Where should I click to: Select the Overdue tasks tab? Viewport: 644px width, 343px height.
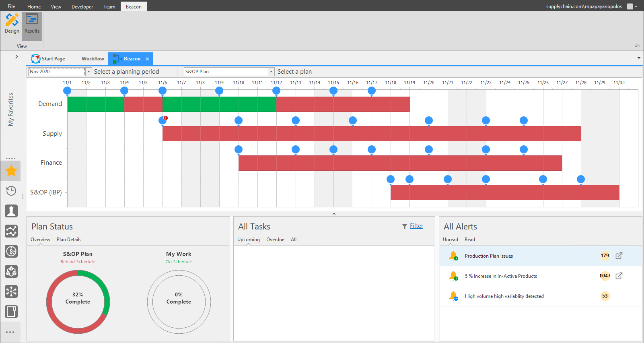[x=275, y=240]
